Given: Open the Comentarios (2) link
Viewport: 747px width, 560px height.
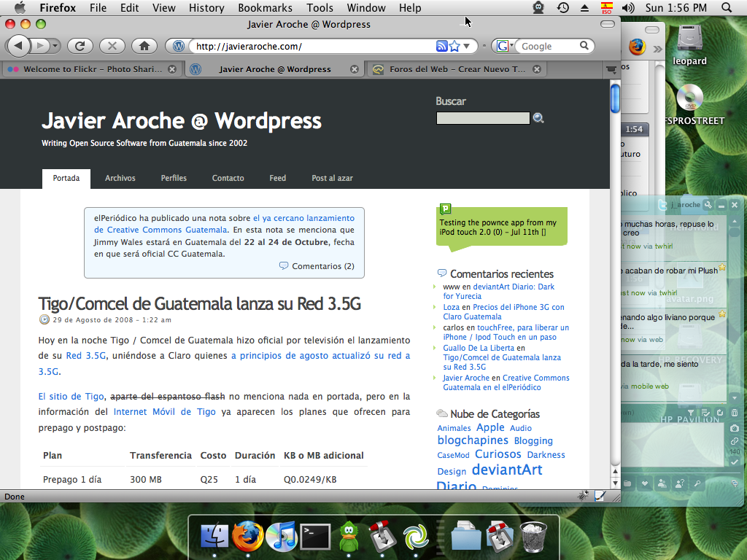Looking at the screenshot, I should coord(322,266).
